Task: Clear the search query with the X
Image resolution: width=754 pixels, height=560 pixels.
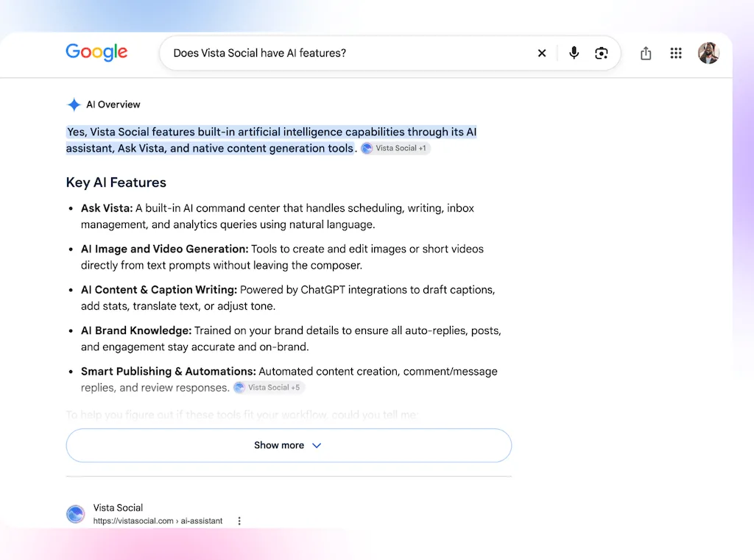Action: click(x=542, y=53)
